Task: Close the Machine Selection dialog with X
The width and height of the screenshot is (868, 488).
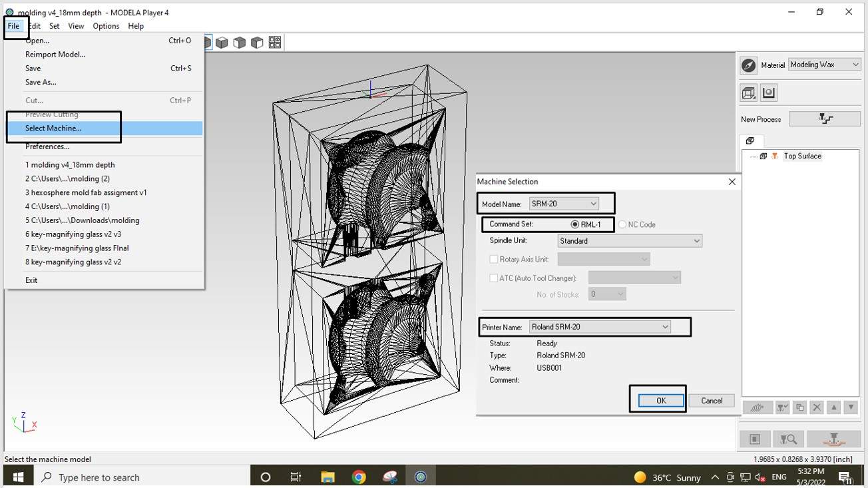Action: pos(732,182)
